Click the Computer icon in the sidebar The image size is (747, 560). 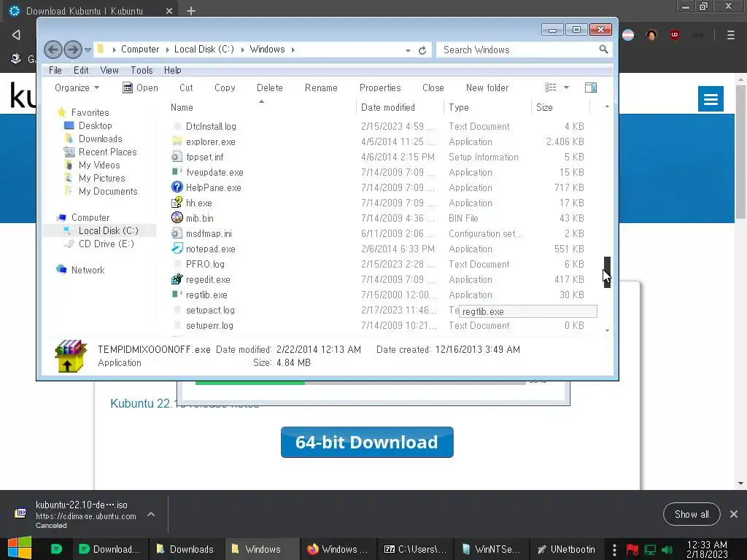[x=61, y=217]
